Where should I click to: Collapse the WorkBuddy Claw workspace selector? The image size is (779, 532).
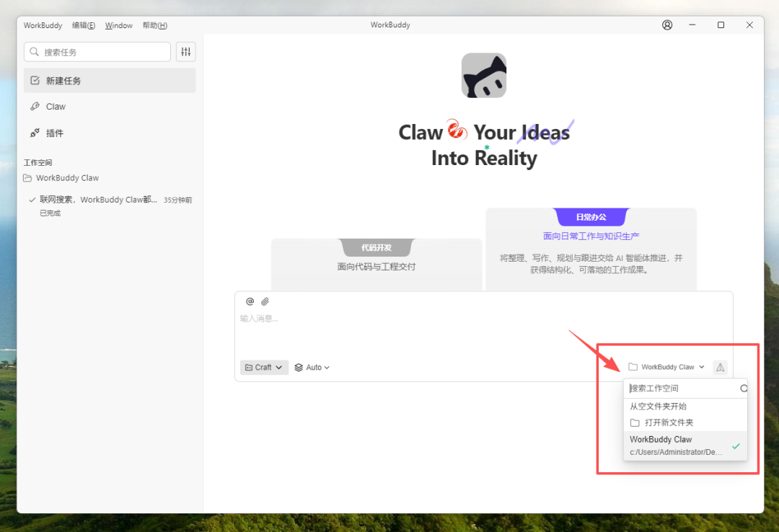tap(666, 367)
